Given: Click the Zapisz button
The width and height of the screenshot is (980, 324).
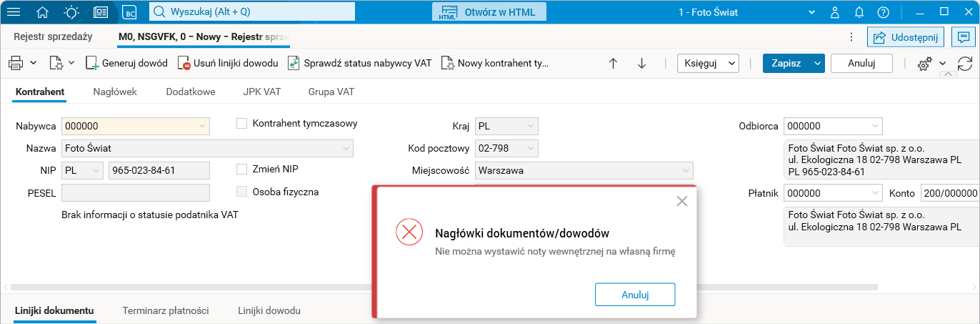Looking at the screenshot, I should pyautogui.click(x=786, y=63).
